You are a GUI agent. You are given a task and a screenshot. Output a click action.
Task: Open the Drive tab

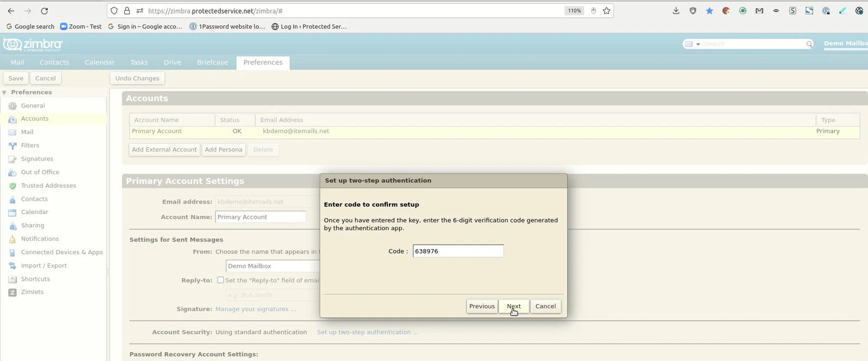173,62
